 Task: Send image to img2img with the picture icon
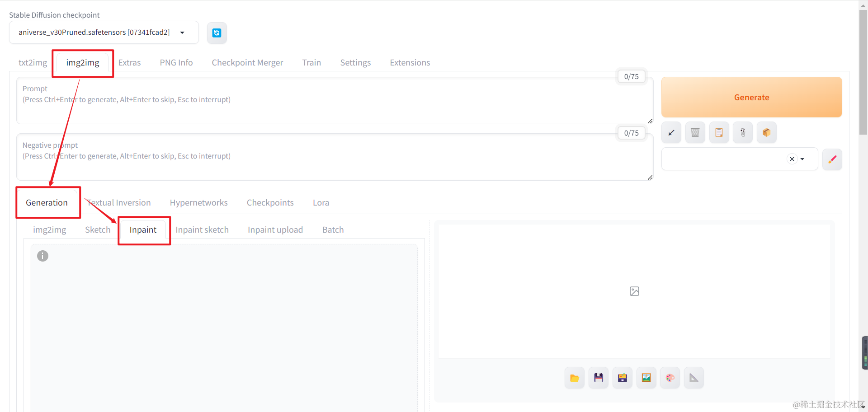click(x=646, y=378)
